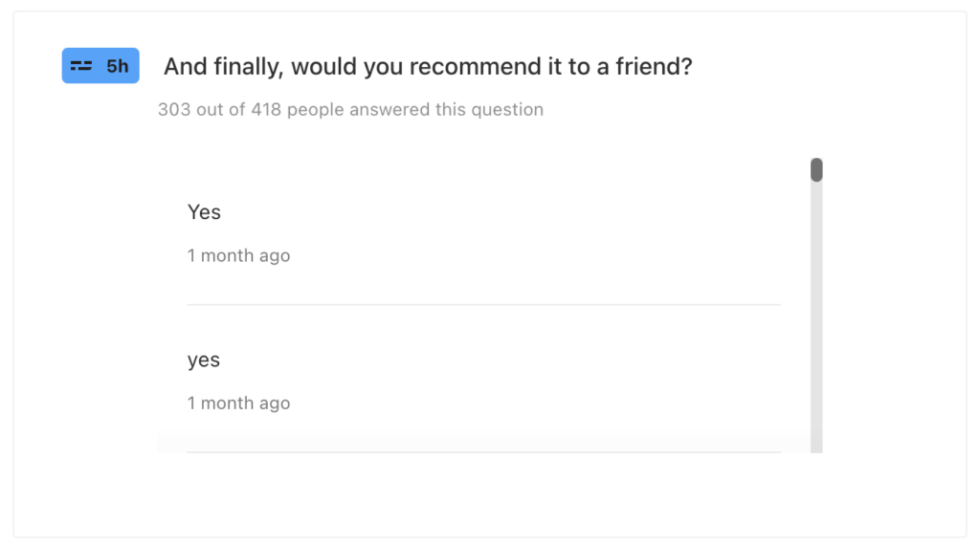Click the number '303' in the answered count

(174, 110)
